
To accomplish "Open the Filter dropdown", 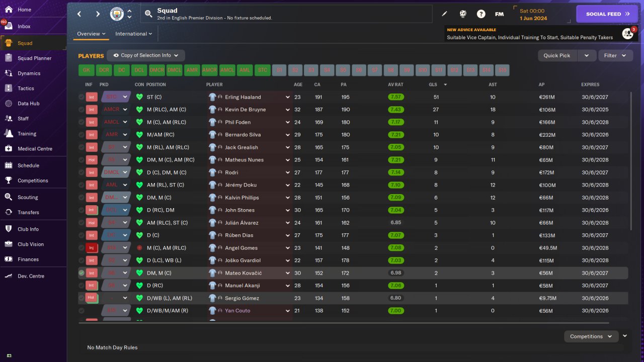I will tap(615, 55).
